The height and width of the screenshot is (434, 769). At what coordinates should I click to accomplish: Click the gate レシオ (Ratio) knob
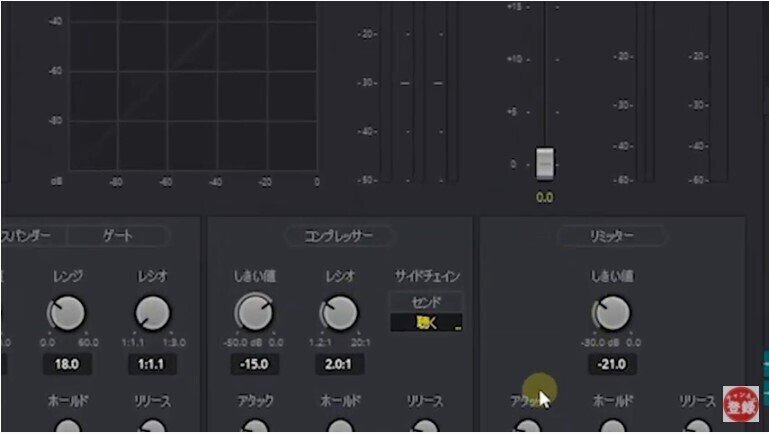pyautogui.click(x=152, y=313)
